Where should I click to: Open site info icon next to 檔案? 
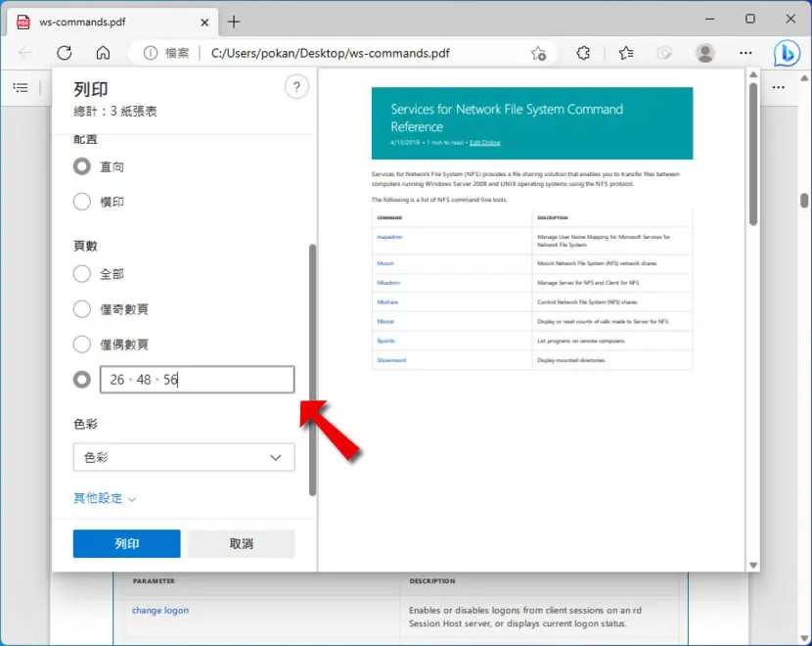151,53
